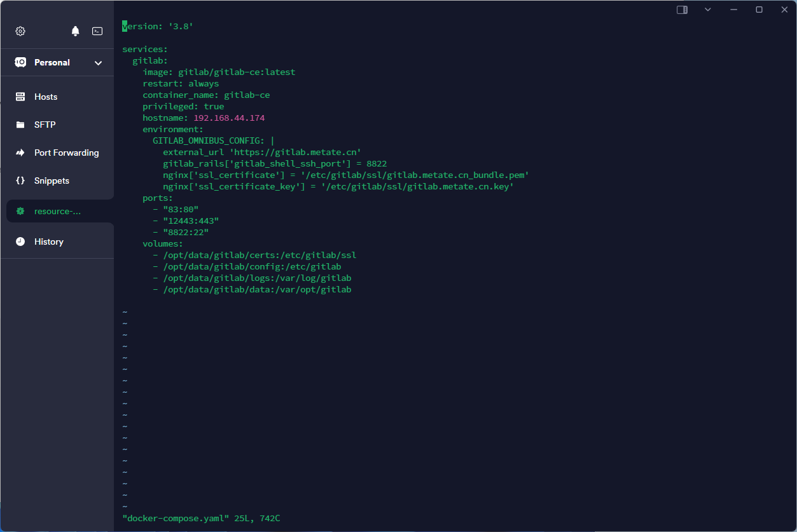The image size is (797, 532).
Task: Switch to the resource-... terminal tab
Action: click(x=60, y=211)
